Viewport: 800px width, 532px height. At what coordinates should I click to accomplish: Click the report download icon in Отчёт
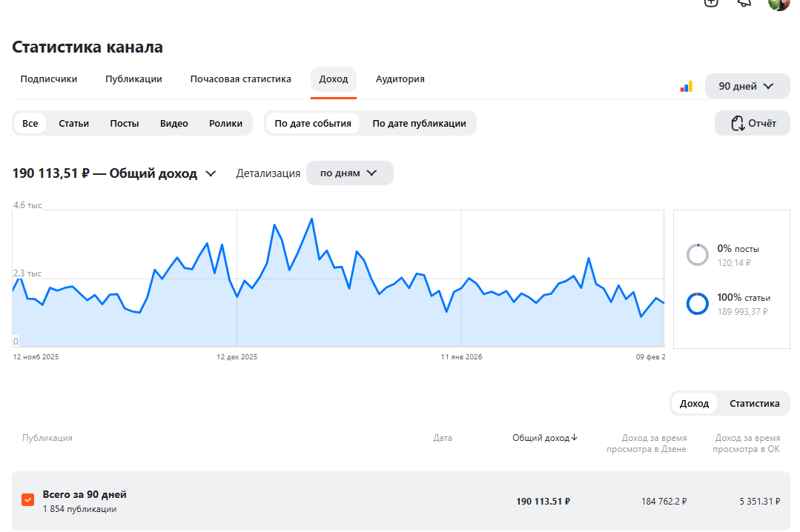click(x=737, y=124)
